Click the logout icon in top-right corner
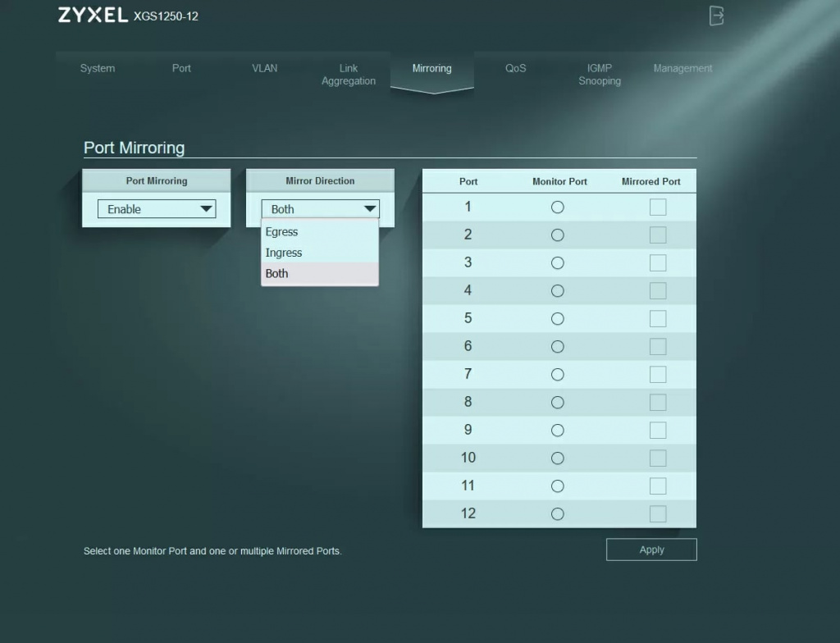The image size is (840, 643). (x=716, y=16)
